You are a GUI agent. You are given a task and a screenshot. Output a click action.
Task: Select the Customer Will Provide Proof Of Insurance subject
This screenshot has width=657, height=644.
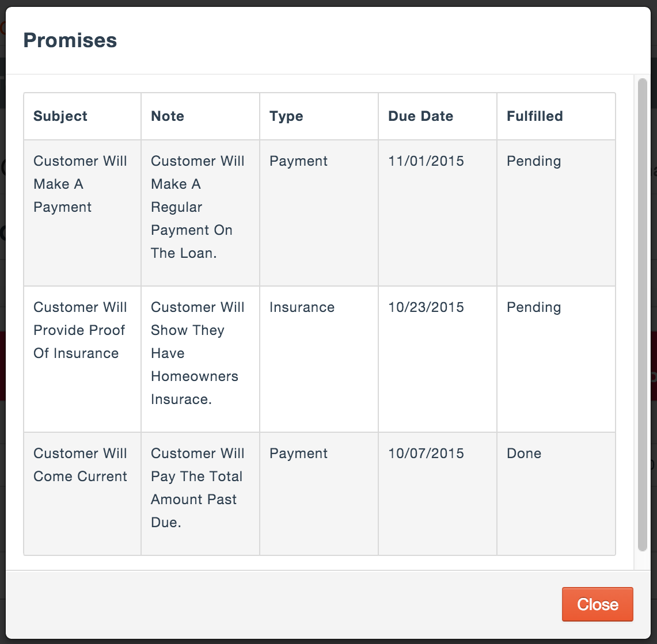(x=80, y=330)
